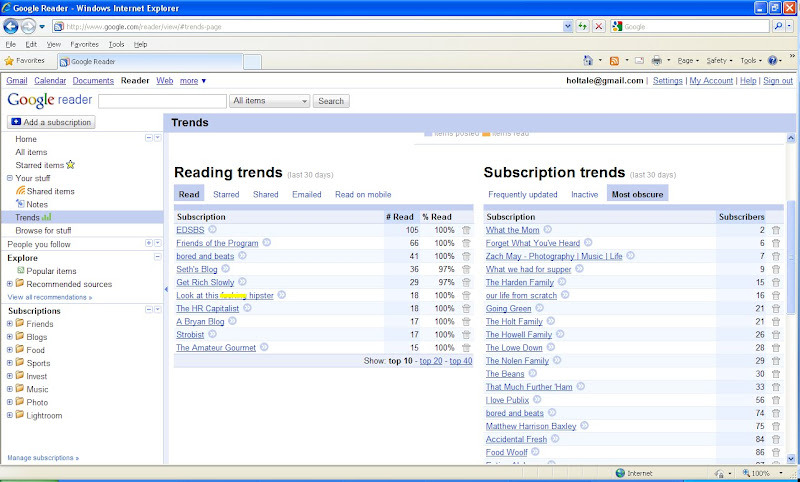This screenshot has width=800, height=482.
Task: Expand the Lightroom folder
Action: (x=10, y=415)
